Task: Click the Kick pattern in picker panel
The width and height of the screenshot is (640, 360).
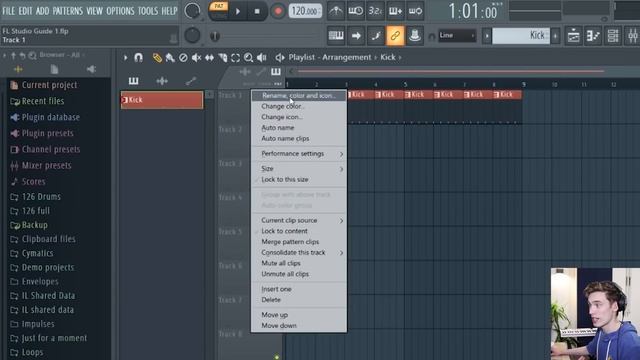Action: pos(162,100)
